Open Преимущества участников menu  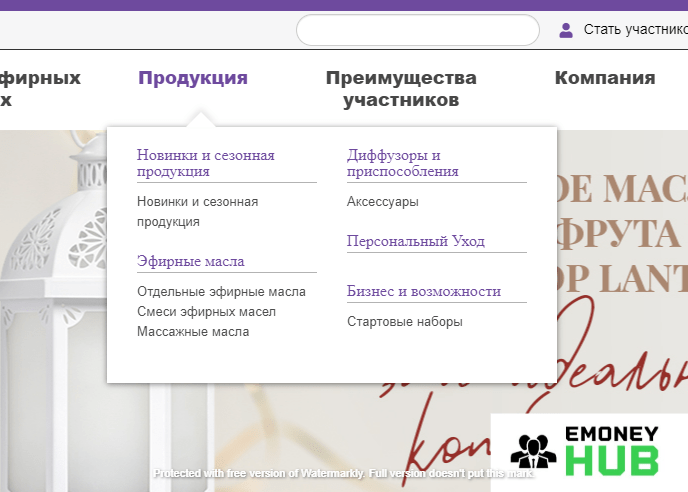coord(401,89)
